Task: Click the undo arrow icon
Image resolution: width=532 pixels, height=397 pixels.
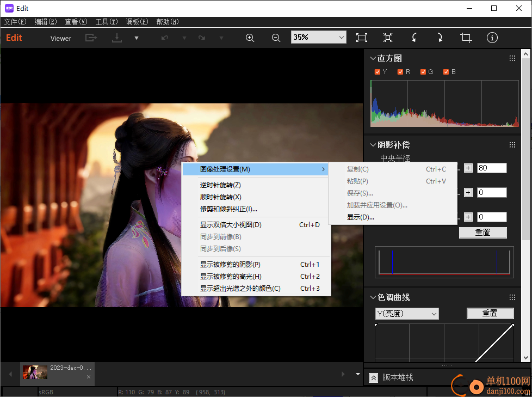Action: click(165, 38)
